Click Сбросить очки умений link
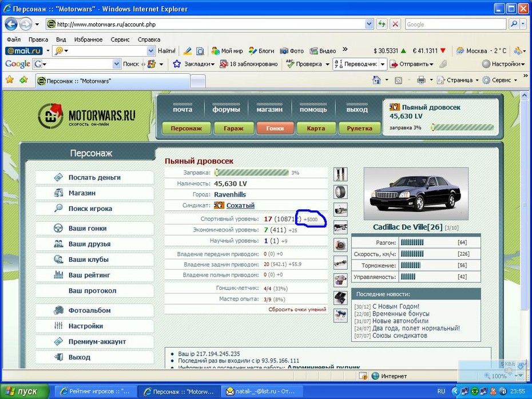Viewport: 532px width, 399px height. [x=297, y=309]
